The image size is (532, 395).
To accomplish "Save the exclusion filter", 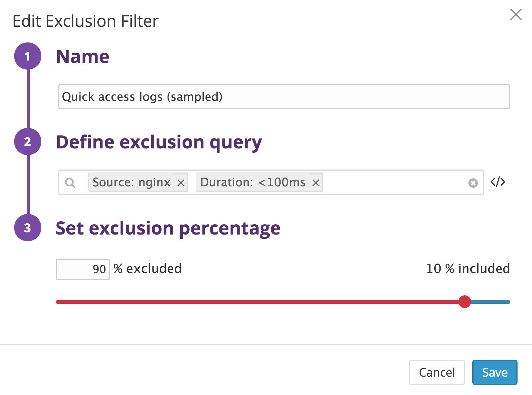I will tap(494, 372).
